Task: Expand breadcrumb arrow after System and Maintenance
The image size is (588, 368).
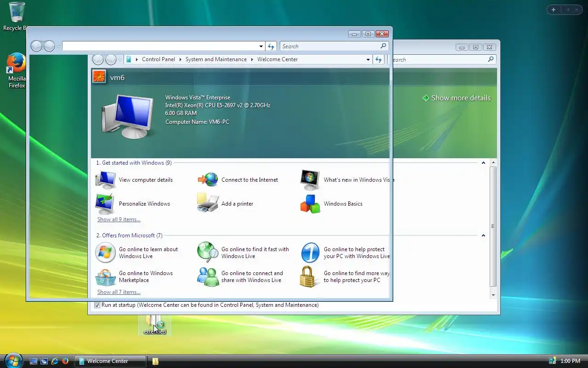Action: click(x=252, y=59)
